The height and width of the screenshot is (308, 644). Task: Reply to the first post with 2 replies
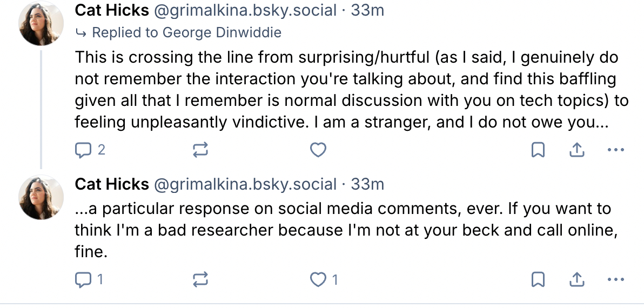click(x=83, y=150)
